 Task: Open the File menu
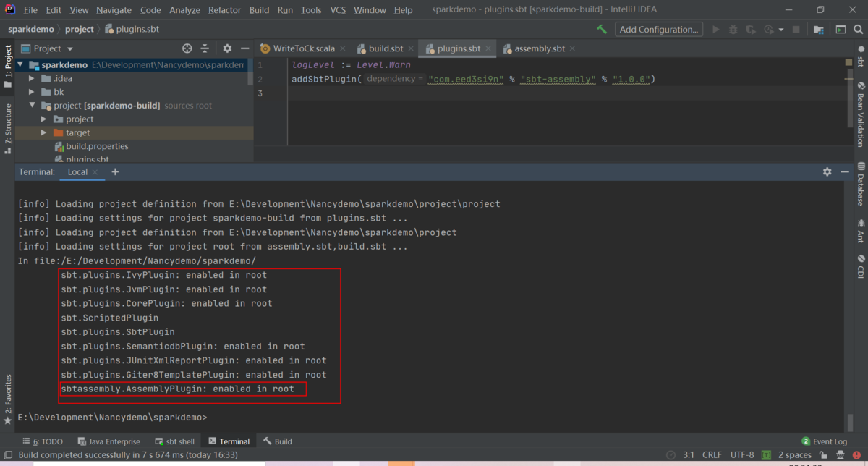(x=30, y=10)
